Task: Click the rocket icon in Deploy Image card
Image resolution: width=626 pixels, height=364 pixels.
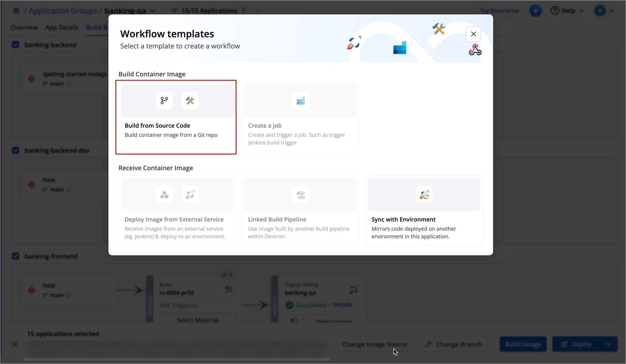Action: click(x=190, y=195)
